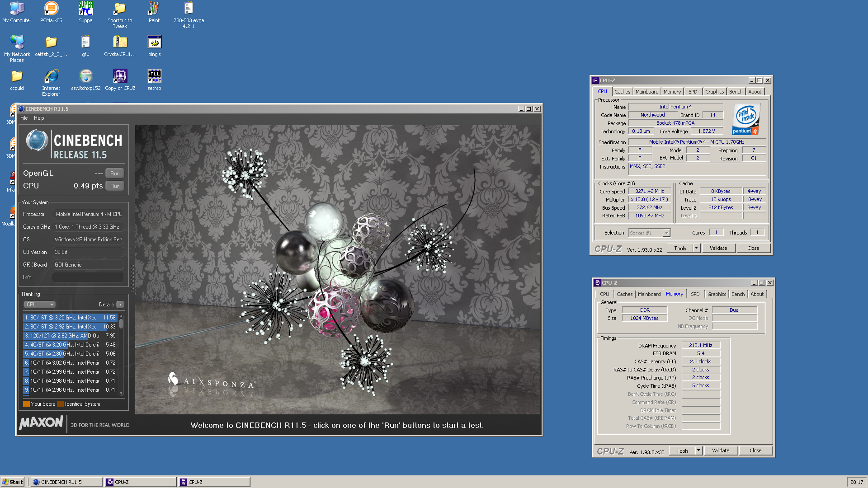The width and height of the screenshot is (868, 488).
Task: Select ranking row 3 12C/12T AMD Opteron
Action: point(70,336)
